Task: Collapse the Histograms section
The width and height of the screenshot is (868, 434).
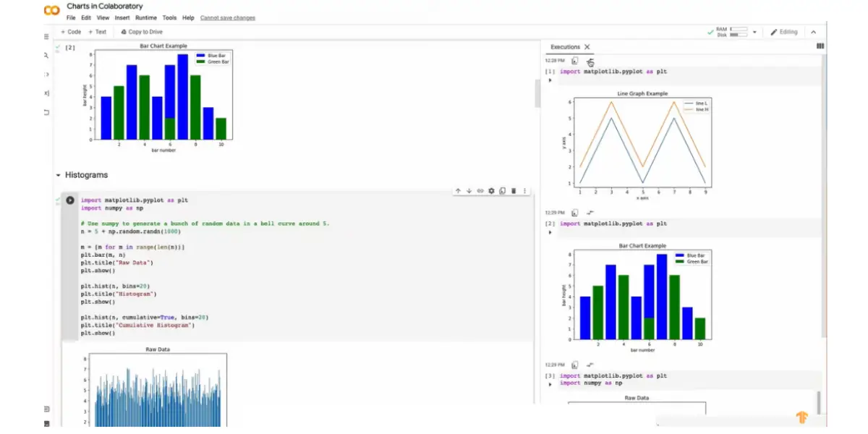Action: click(x=59, y=175)
